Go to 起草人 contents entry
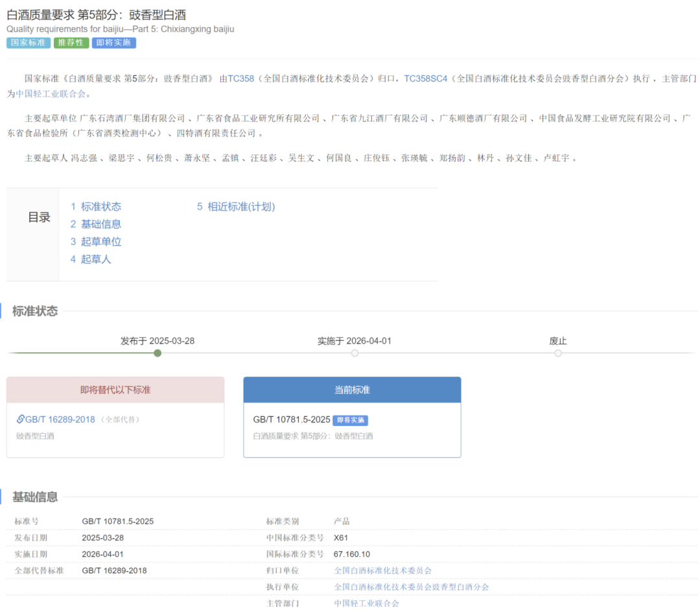Image resolution: width=700 pixels, height=610 pixels. point(91,259)
